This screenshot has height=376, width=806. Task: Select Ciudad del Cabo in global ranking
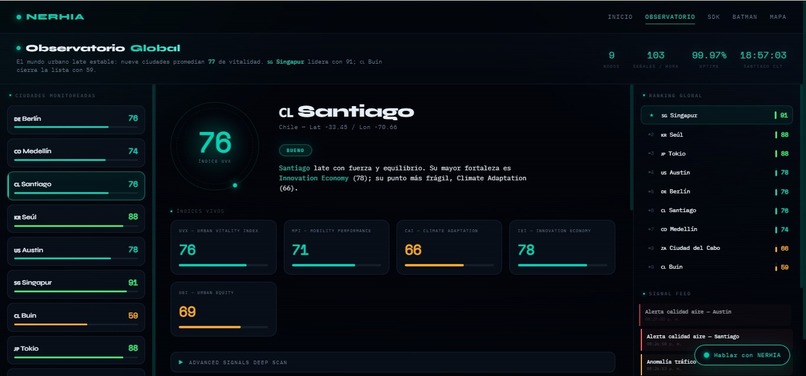(x=717, y=248)
